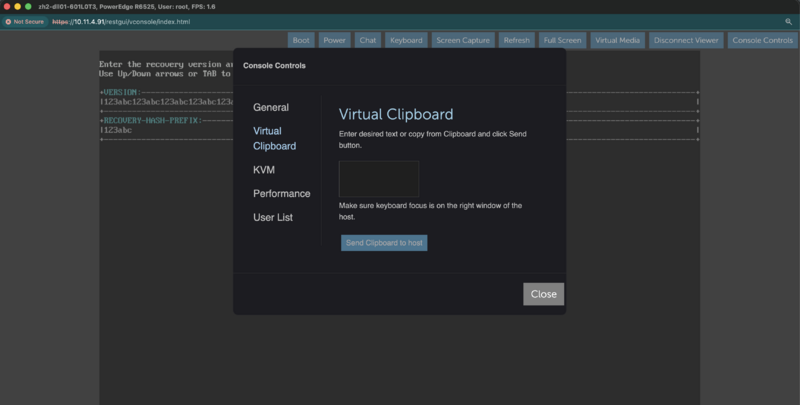Go to the Performance section
The height and width of the screenshot is (405, 800).
click(x=281, y=193)
